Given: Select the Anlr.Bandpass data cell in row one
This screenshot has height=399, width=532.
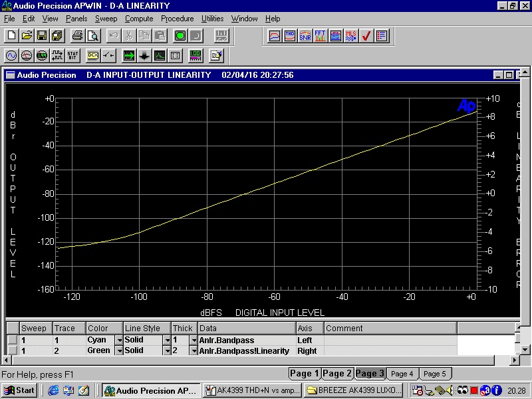Looking at the screenshot, I should (x=247, y=340).
